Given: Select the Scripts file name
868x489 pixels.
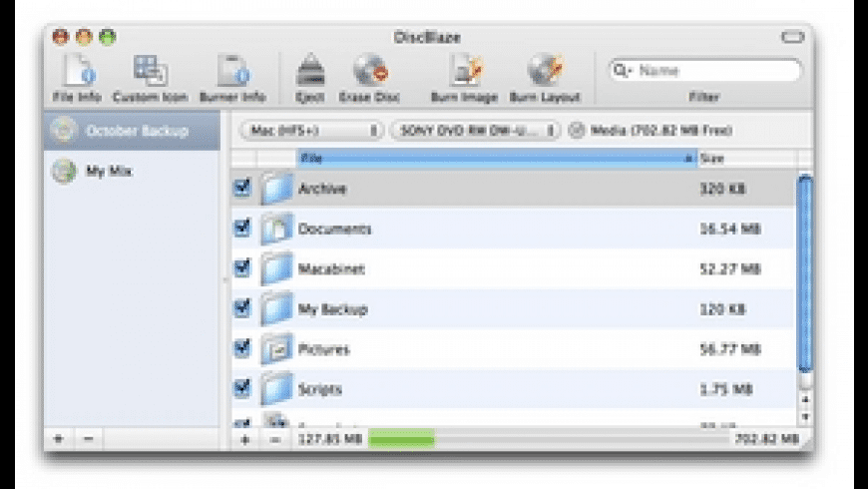Looking at the screenshot, I should click(x=320, y=390).
